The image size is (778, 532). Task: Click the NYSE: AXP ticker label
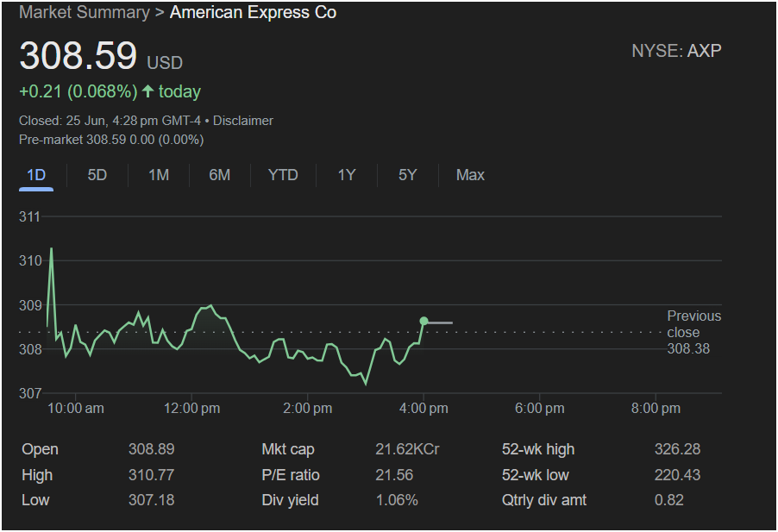[x=676, y=51]
